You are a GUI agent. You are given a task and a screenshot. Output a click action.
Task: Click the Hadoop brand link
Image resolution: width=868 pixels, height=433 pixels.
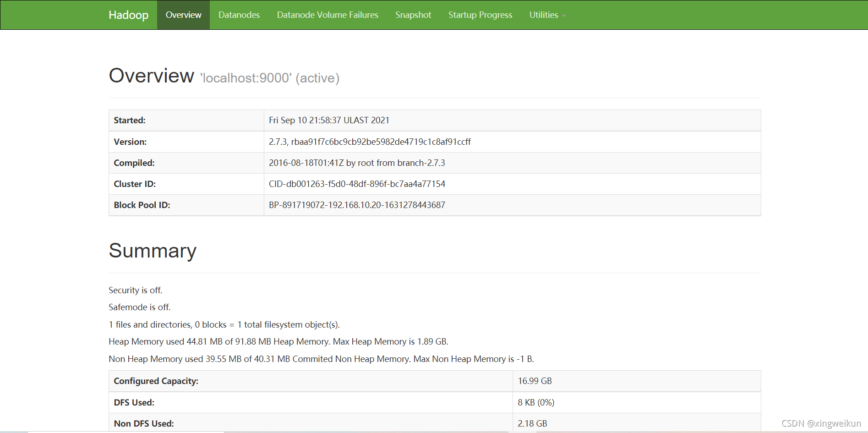(x=128, y=15)
